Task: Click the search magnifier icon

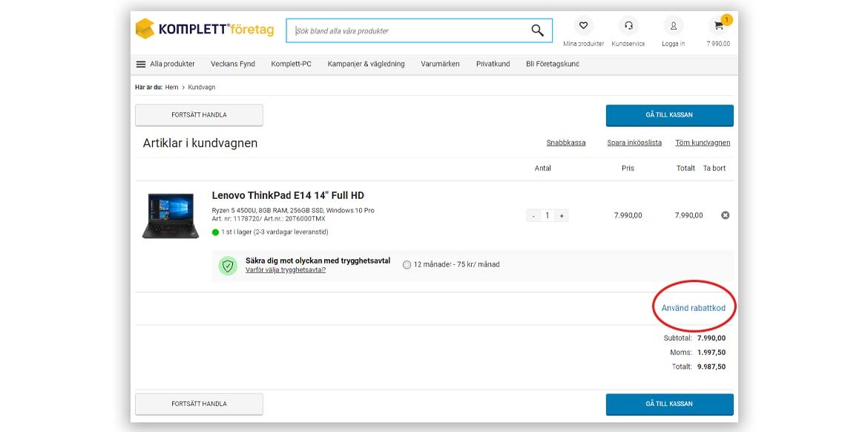Action: pos(537,30)
